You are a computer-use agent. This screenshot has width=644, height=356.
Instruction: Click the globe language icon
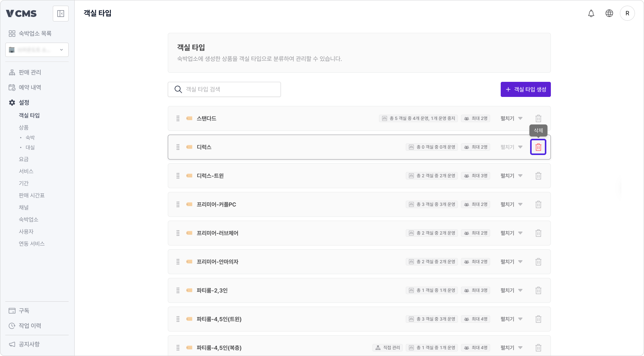pos(609,13)
